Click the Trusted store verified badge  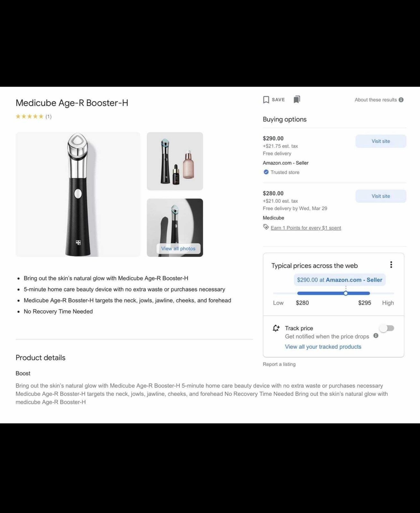(x=266, y=172)
